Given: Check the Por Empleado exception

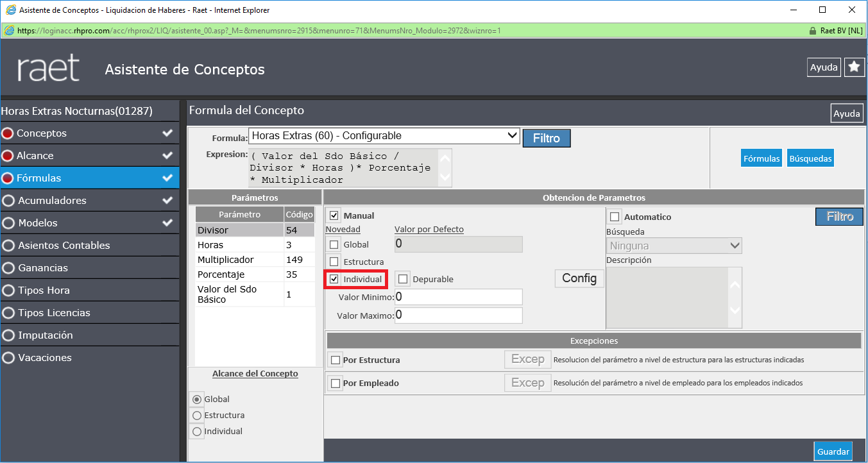Looking at the screenshot, I should point(335,383).
